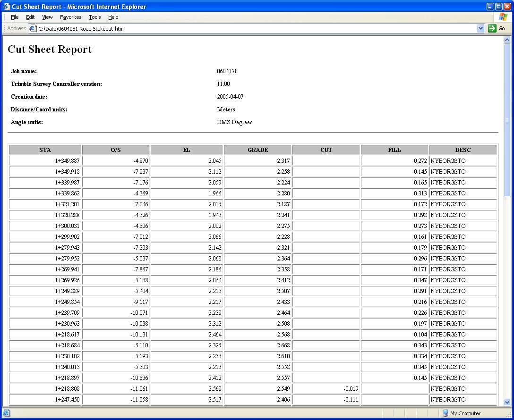
Task: Maximize the Internet Explorer window
Action: (x=498, y=7)
